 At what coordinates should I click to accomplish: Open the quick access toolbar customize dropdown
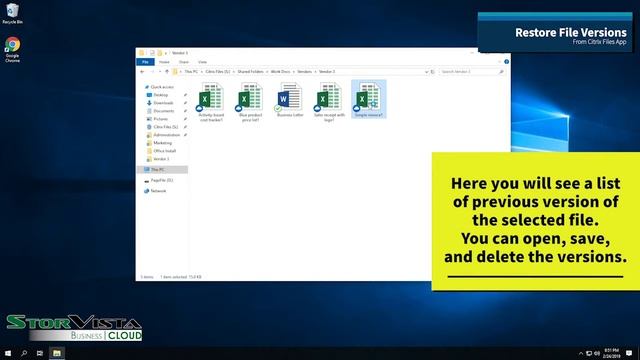click(166, 53)
